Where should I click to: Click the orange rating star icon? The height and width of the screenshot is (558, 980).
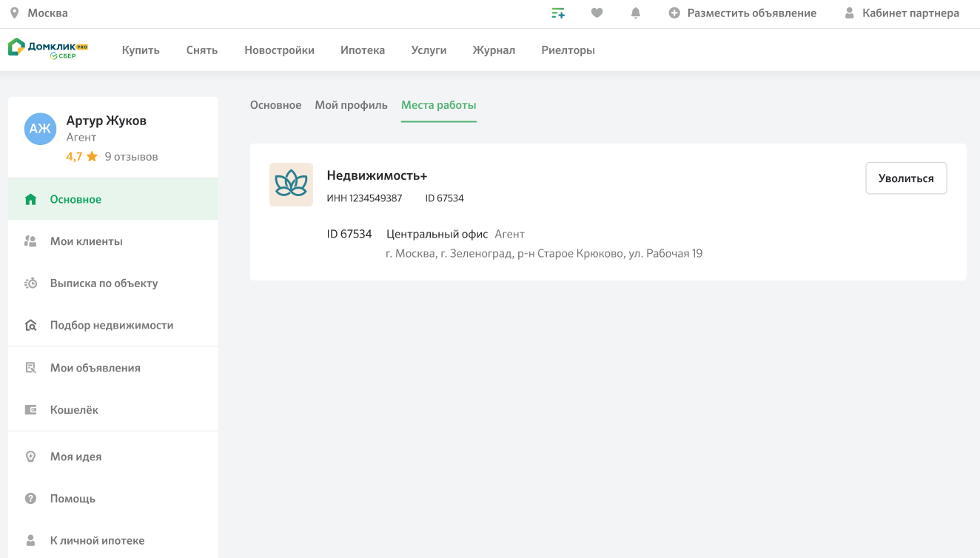coord(92,157)
